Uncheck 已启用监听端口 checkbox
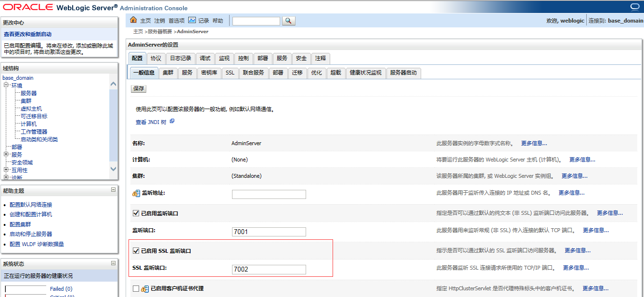 click(136, 213)
